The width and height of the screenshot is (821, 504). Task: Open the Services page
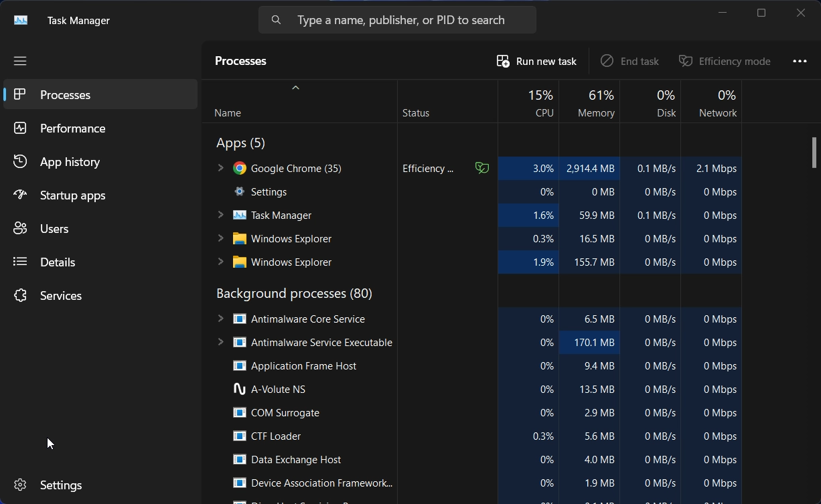click(100, 295)
